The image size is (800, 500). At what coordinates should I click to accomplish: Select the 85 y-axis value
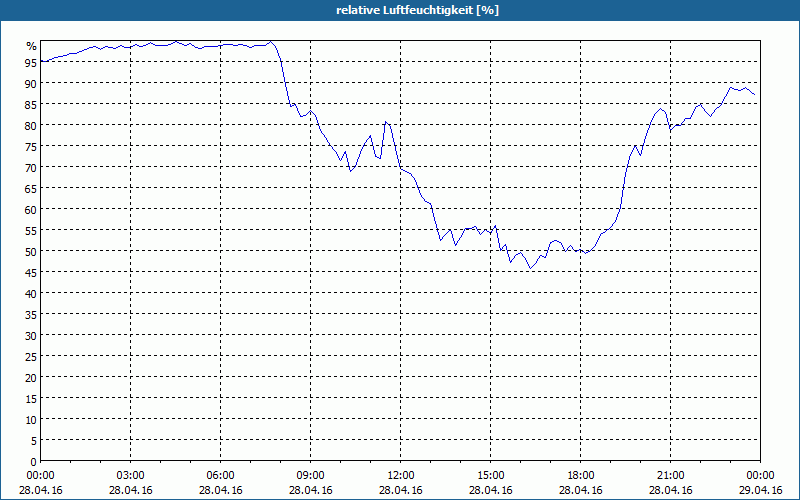tap(31, 104)
